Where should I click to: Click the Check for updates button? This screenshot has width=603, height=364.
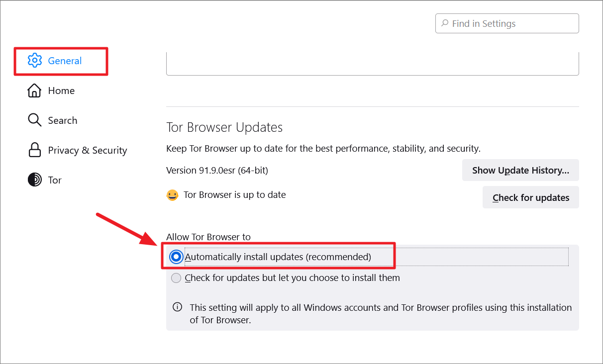pos(531,197)
